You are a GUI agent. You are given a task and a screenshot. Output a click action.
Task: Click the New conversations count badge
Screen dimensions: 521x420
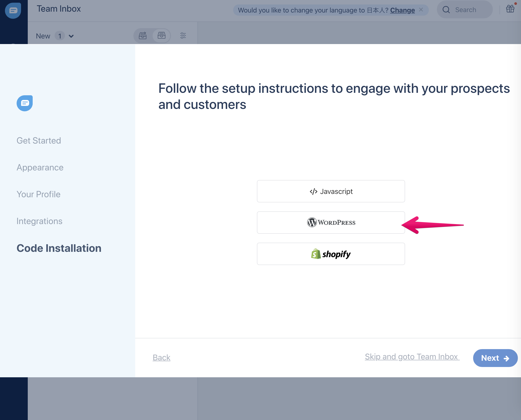pos(60,36)
